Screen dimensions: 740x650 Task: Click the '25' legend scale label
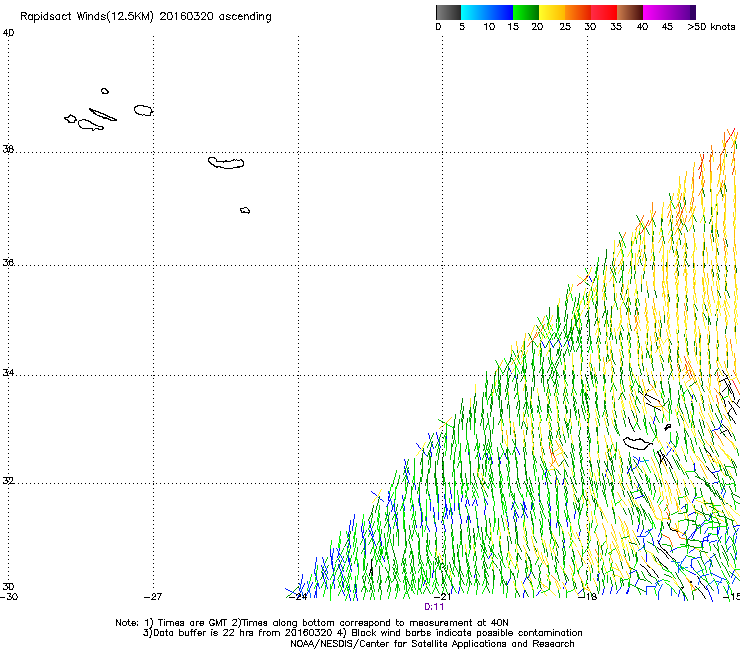tap(565, 27)
